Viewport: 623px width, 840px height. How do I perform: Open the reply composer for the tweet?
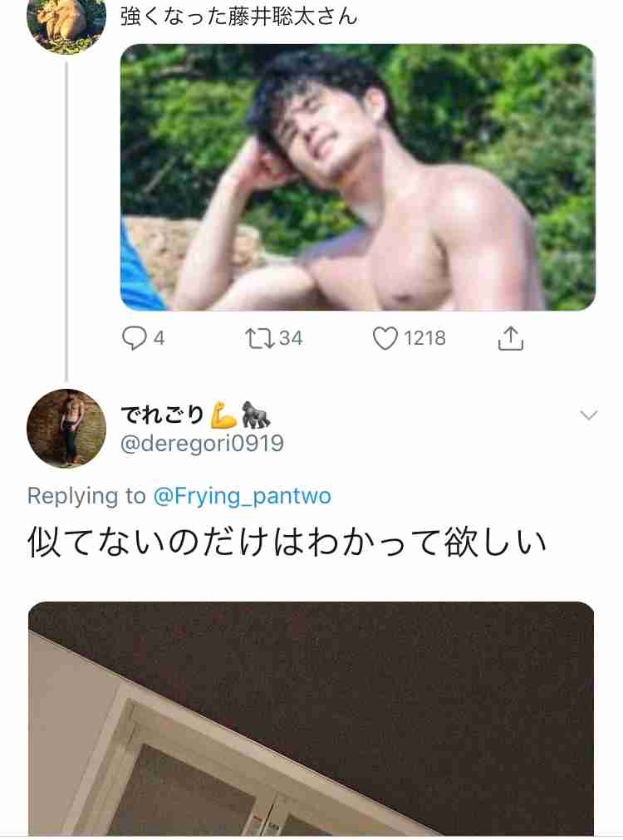point(133,336)
